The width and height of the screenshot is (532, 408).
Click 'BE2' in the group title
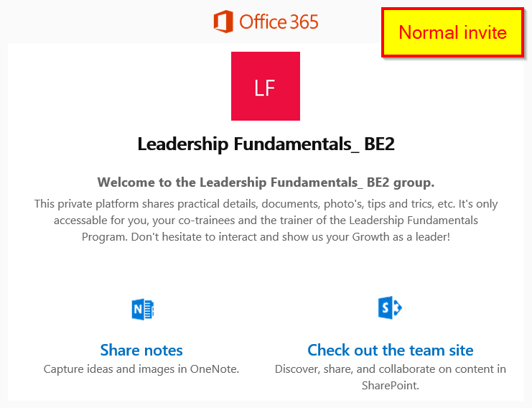click(379, 144)
